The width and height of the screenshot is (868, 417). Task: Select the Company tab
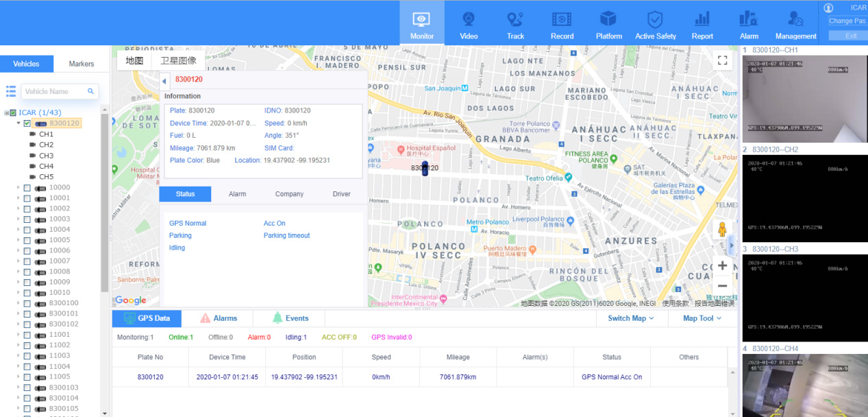[x=289, y=194]
